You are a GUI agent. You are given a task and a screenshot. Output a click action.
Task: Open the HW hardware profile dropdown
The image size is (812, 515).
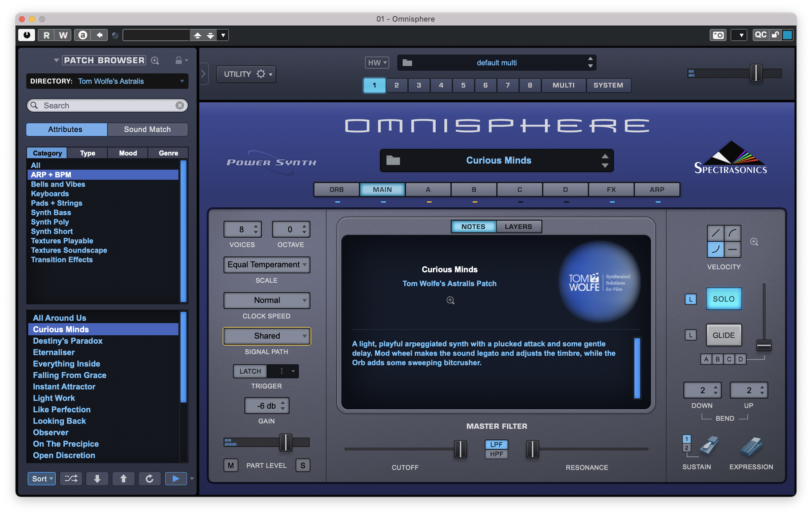(x=377, y=63)
